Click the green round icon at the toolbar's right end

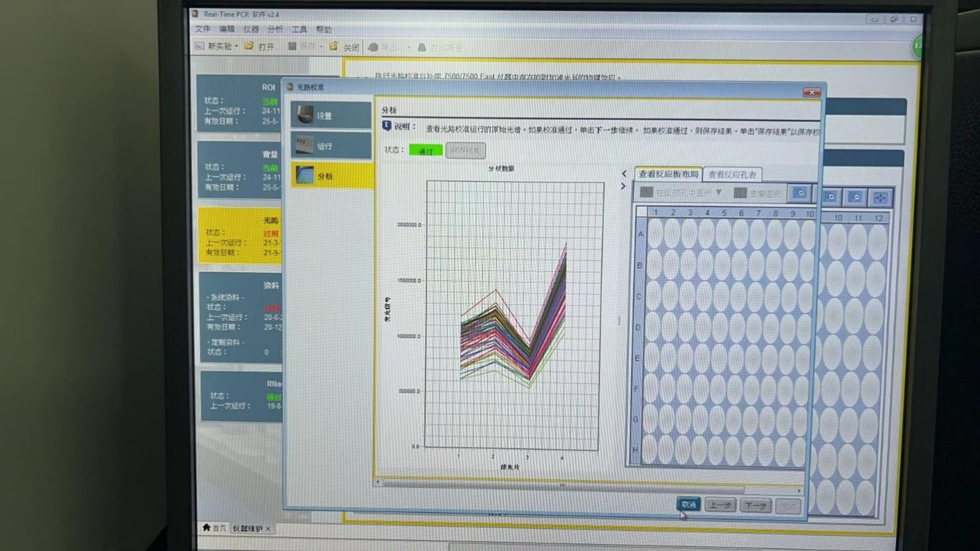click(918, 46)
